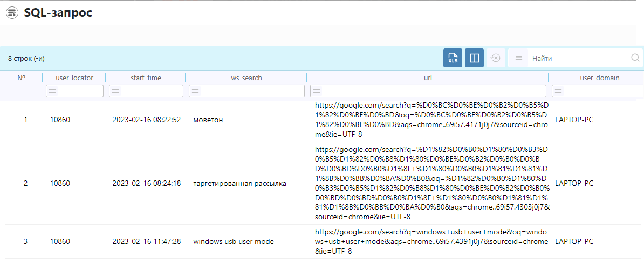Viewport: 644px width, 265px height.
Task: Click the reset filters icon
Action: pos(496,58)
